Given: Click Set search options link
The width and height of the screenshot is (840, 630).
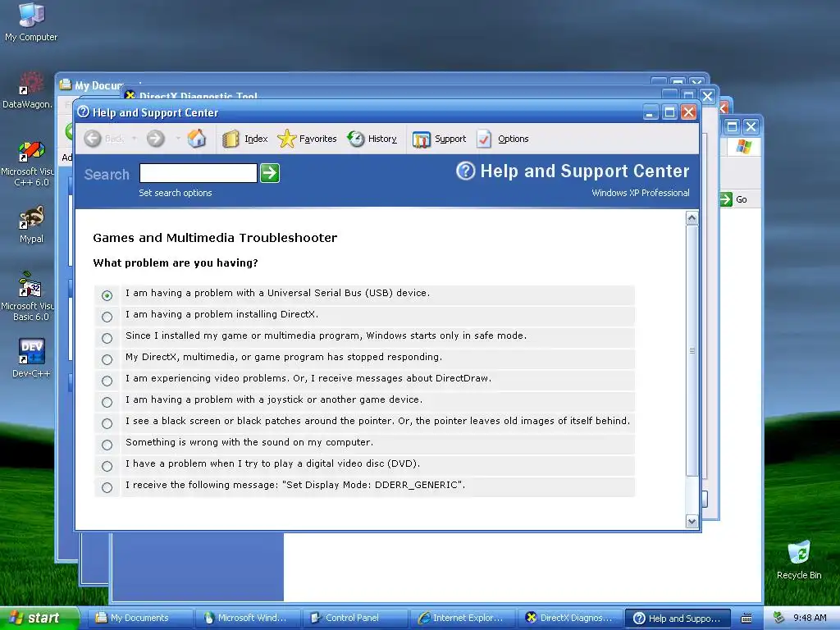Looking at the screenshot, I should tap(176, 193).
